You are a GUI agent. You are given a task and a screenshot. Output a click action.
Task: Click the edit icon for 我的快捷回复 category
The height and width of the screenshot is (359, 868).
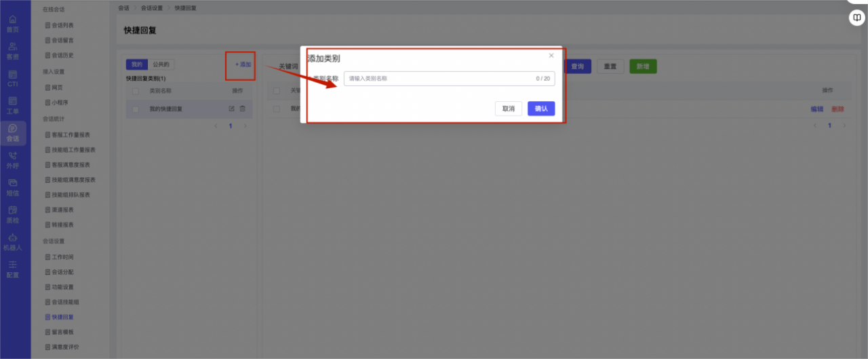[x=232, y=109]
